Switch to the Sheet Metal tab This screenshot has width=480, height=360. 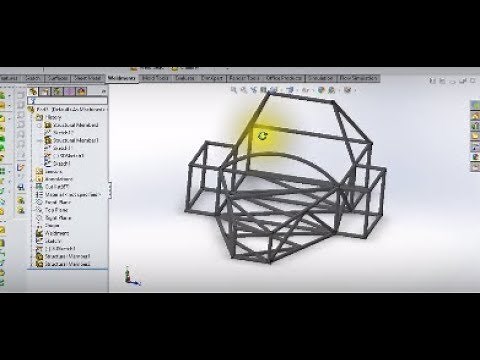87,78
